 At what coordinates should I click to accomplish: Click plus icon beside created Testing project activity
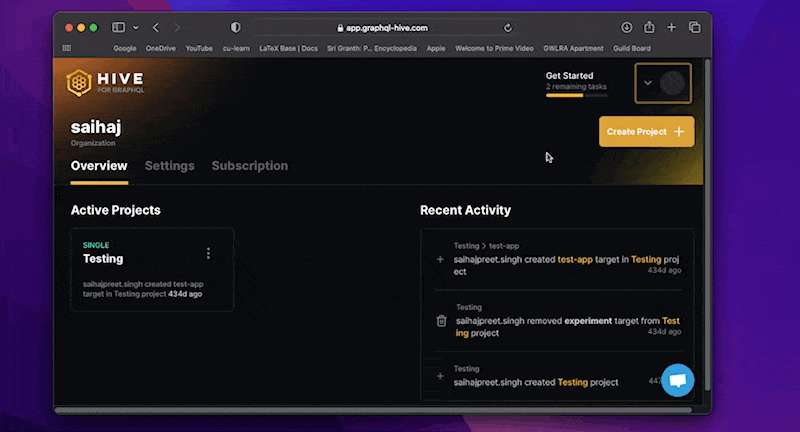[x=440, y=376]
